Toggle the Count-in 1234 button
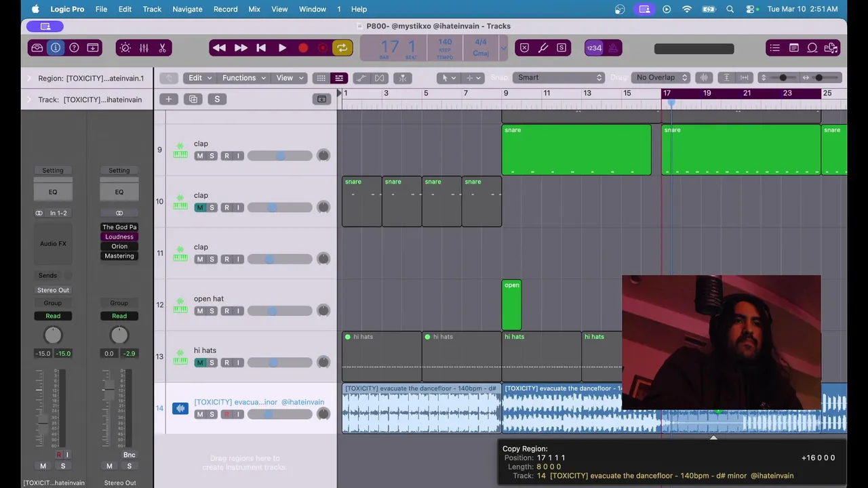 pos(594,48)
